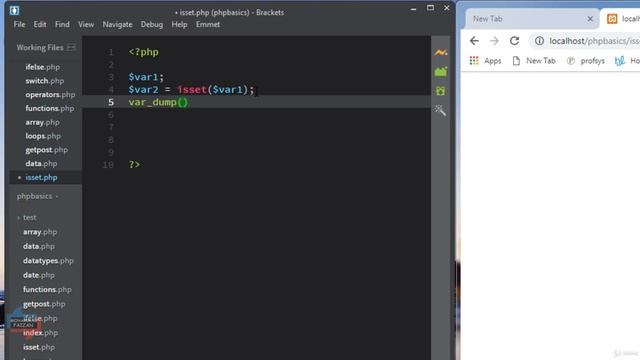640x360 pixels.
Task: Click the magic wand icon in Brackets sidebar
Action: 440,110
